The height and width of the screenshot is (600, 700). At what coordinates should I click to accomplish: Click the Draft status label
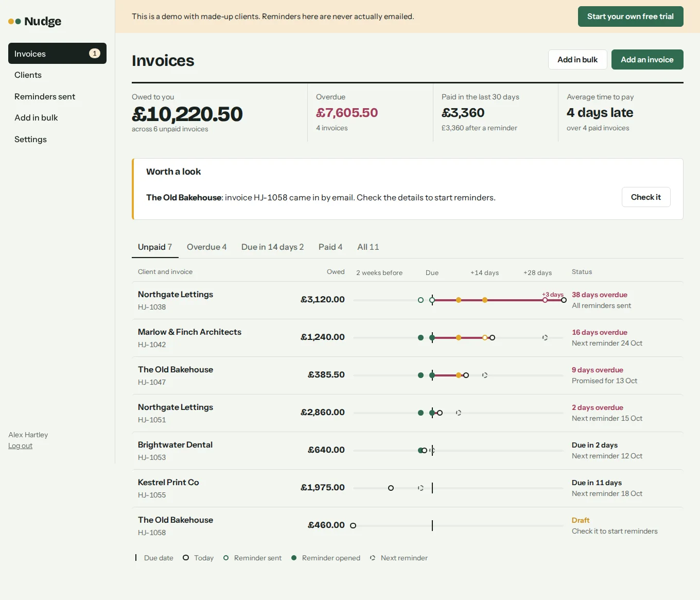(581, 521)
